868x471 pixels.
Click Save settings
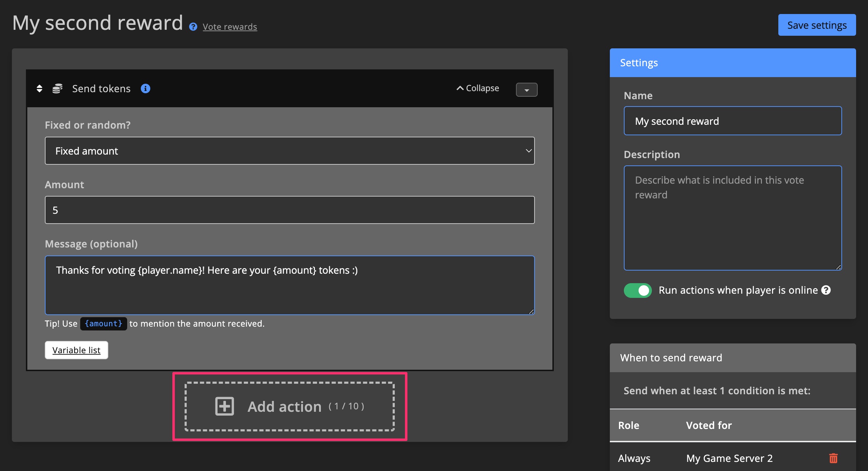coord(817,25)
